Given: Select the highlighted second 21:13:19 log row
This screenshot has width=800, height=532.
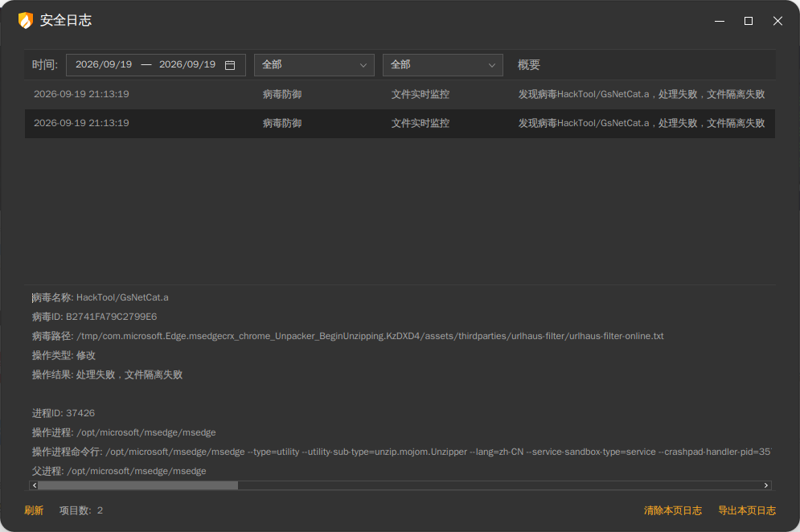Looking at the screenshot, I should (x=400, y=124).
